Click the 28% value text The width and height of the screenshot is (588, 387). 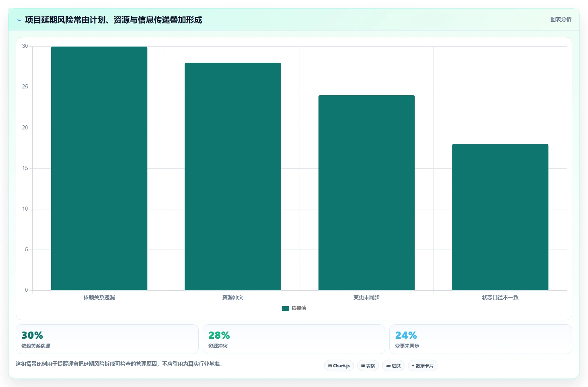pyautogui.click(x=219, y=335)
